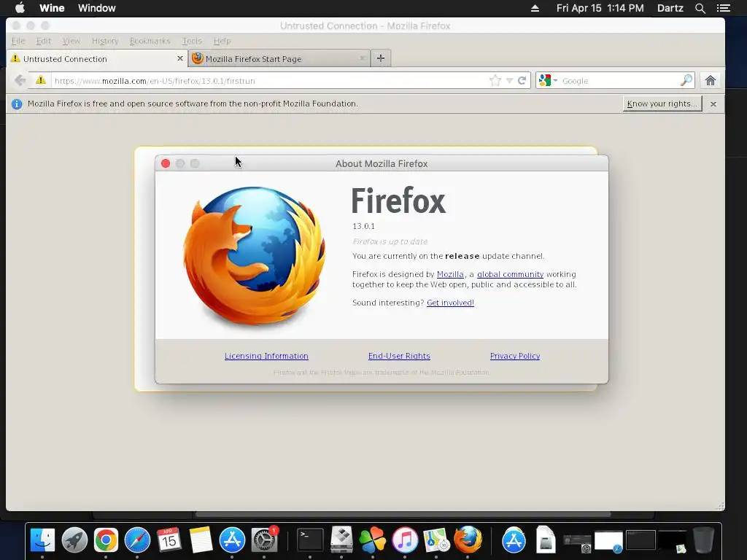Open Notification Center list icon
Screen dimensions: 747x560
tap(723, 8)
